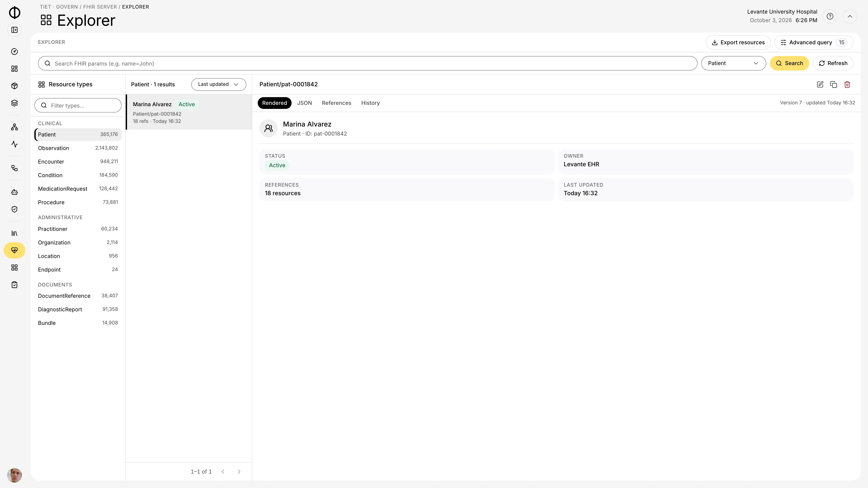Open the library books icon in sidebar
The height and width of the screenshot is (488, 868).
pyautogui.click(x=14, y=233)
